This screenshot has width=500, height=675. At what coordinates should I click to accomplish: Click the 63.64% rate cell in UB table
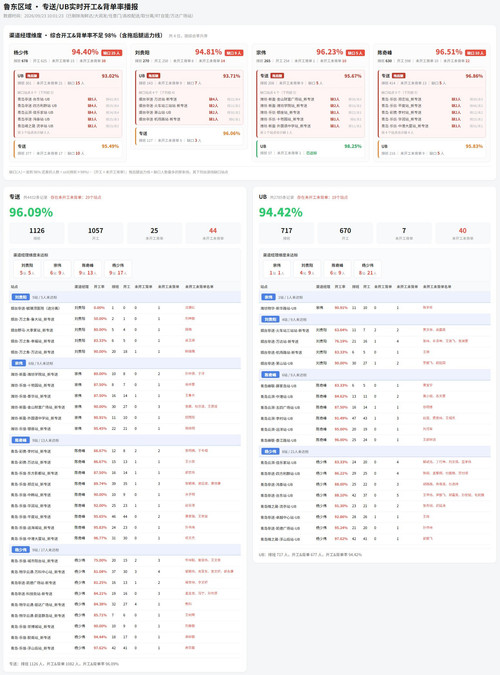(341, 330)
